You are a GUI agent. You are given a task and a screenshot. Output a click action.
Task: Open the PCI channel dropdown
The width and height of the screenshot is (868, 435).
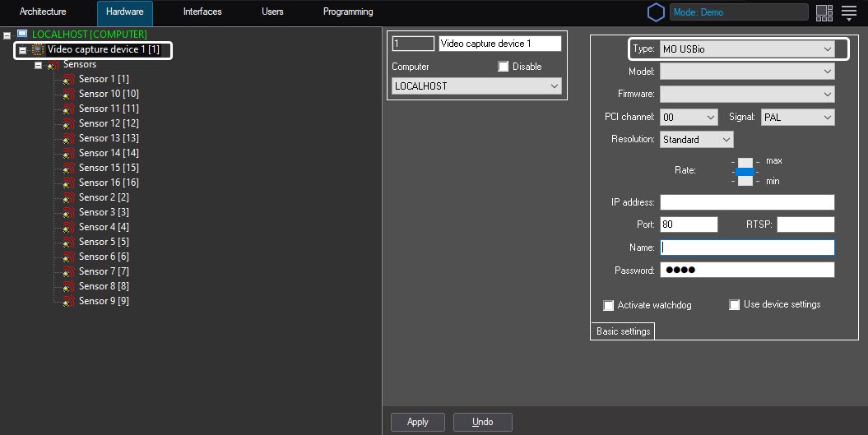689,117
